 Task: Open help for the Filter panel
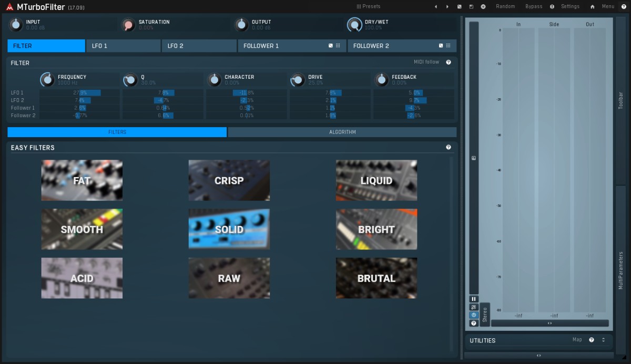pyautogui.click(x=449, y=62)
